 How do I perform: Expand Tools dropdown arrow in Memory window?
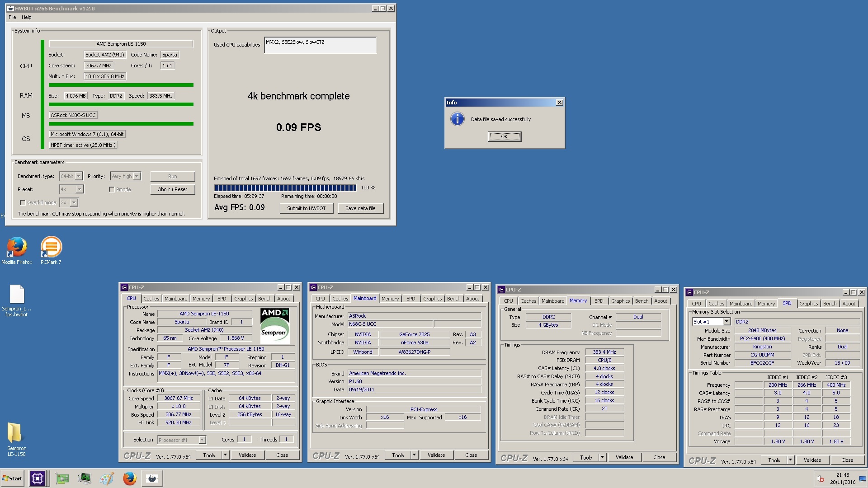pyautogui.click(x=602, y=457)
